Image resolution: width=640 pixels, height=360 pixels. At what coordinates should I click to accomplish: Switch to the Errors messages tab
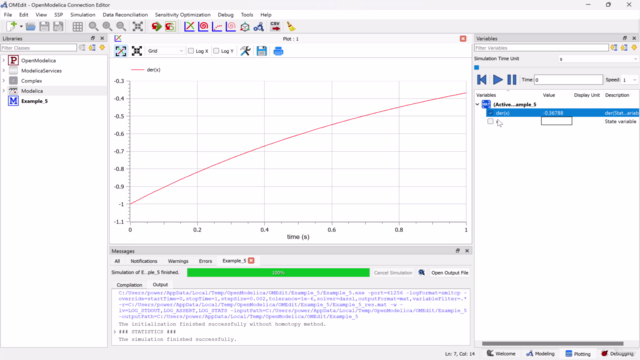tap(205, 261)
